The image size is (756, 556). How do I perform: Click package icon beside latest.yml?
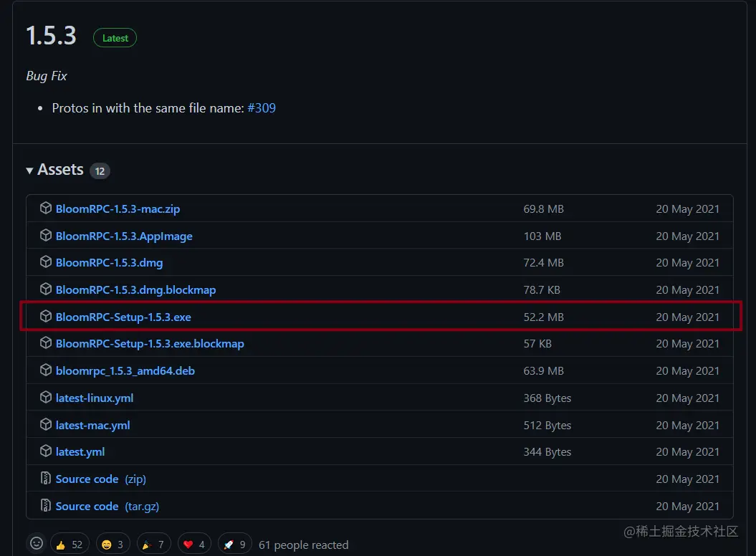(x=46, y=451)
